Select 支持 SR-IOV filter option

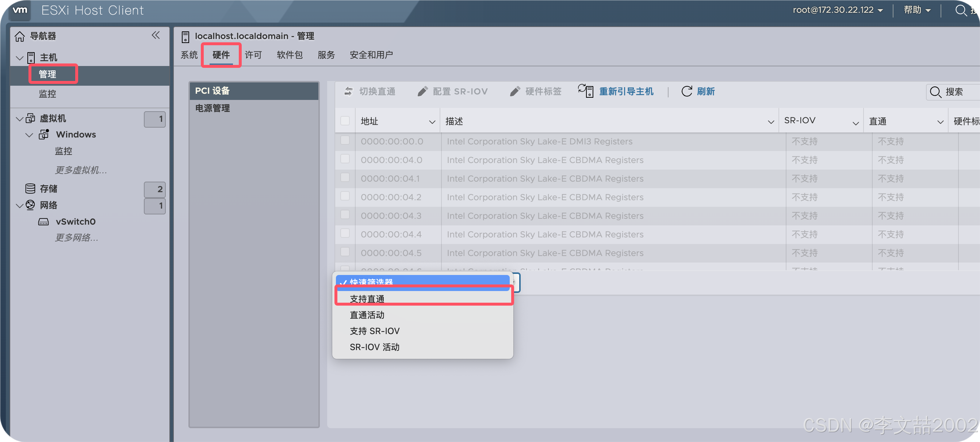[x=374, y=331]
